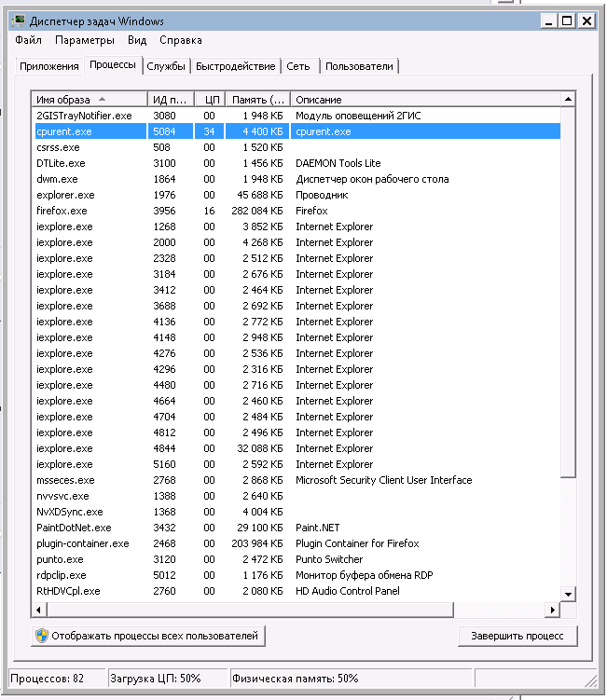Click Отображать процессы всех пользователей button

148,636
